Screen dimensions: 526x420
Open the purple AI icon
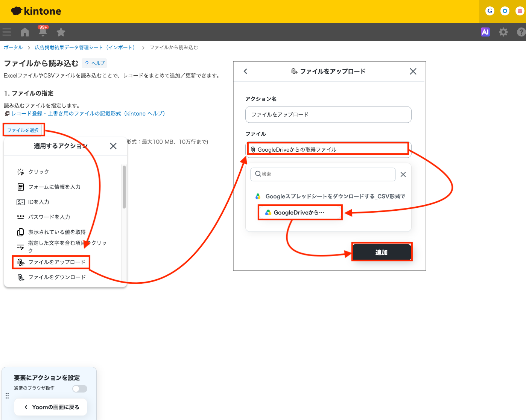(485, 32)
